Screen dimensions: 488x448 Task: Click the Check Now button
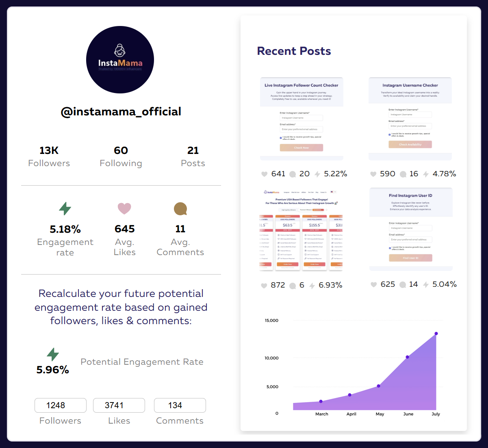coord(301,147)
